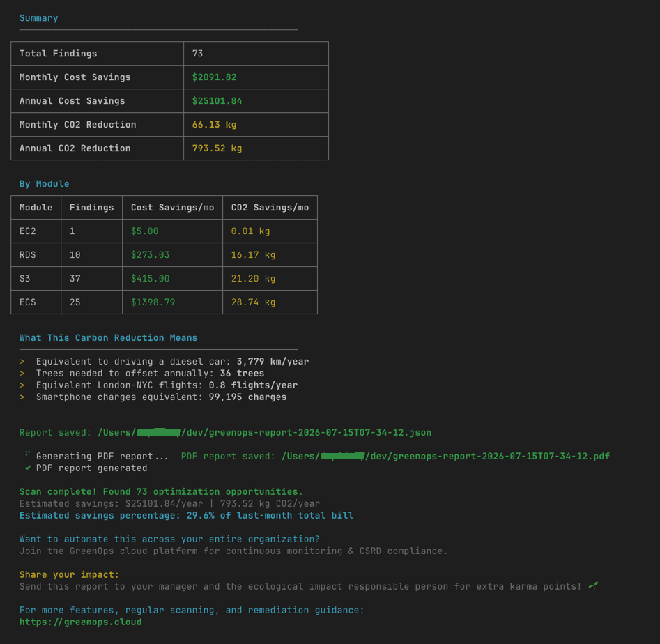Select the Total Findings value 73

pyautogui.click(x=197, y=54)
